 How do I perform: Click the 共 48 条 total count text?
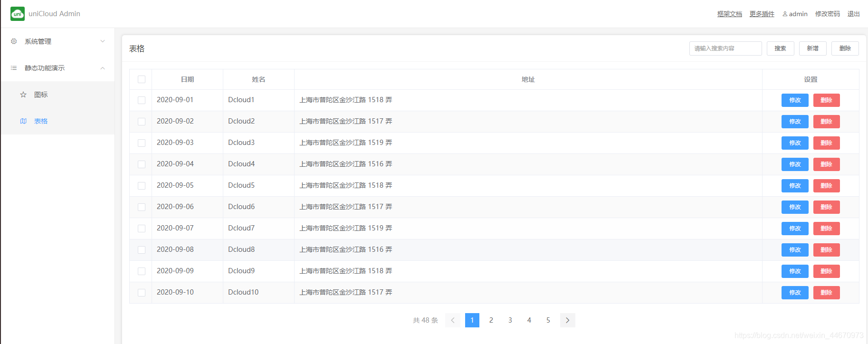[x=426, y=320]
